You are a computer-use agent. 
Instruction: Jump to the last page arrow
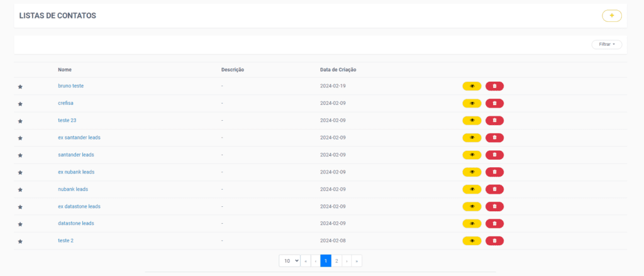pyautogui.click(x=357, y=261)
